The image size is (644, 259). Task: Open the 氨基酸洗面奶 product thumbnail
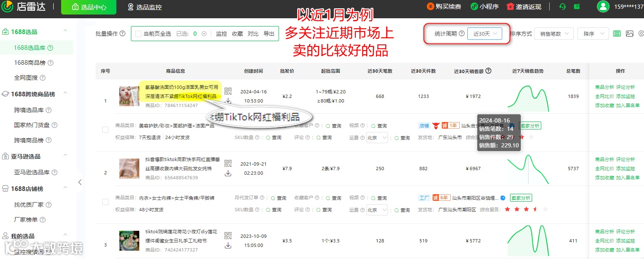click(129, 96)
